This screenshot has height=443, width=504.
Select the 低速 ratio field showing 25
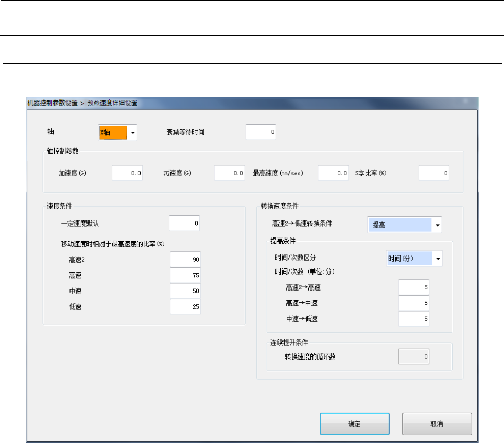(185, 306)
